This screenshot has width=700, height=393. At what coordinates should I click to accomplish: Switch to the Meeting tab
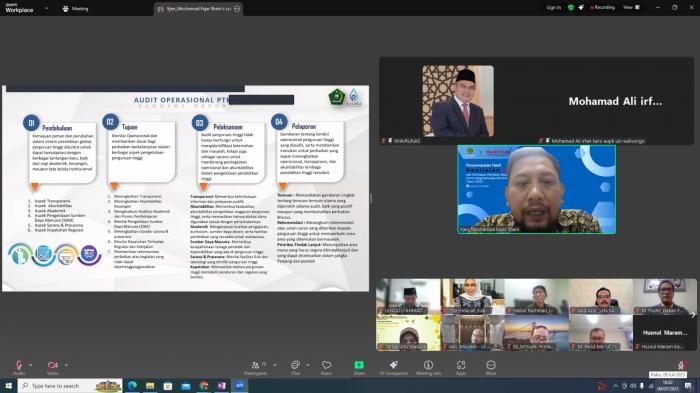[x=75, y=8]
